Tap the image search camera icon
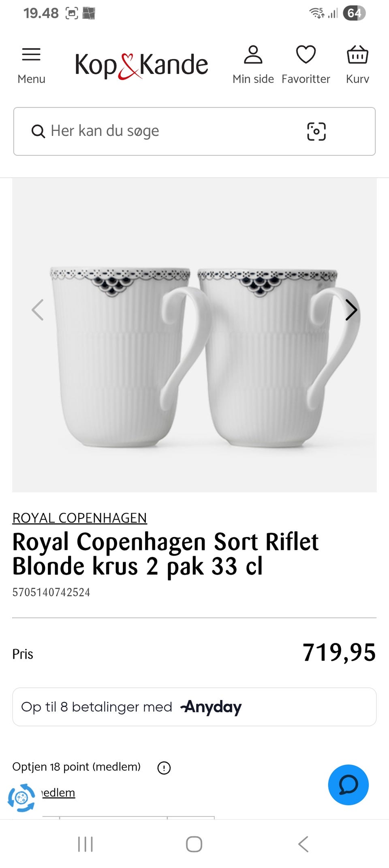This screenshot has width=389, height=868. click(x=316, y=131)
